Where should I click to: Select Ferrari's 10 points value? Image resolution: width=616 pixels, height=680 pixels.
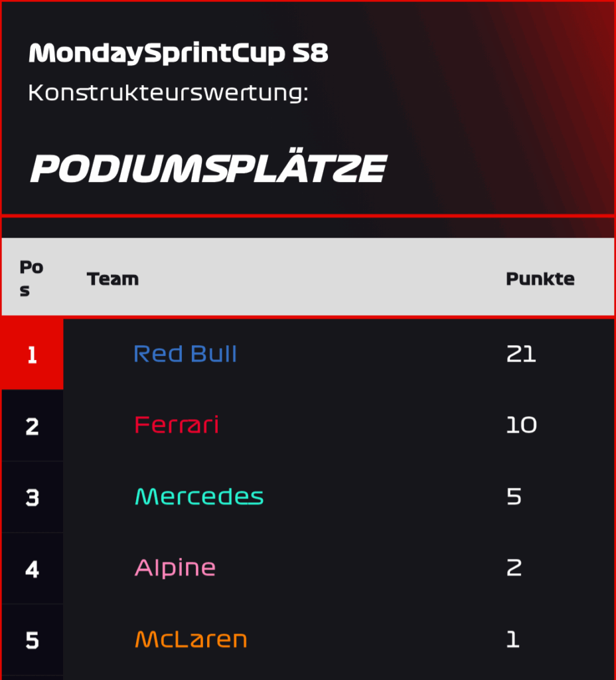click(x=522, y=425)
